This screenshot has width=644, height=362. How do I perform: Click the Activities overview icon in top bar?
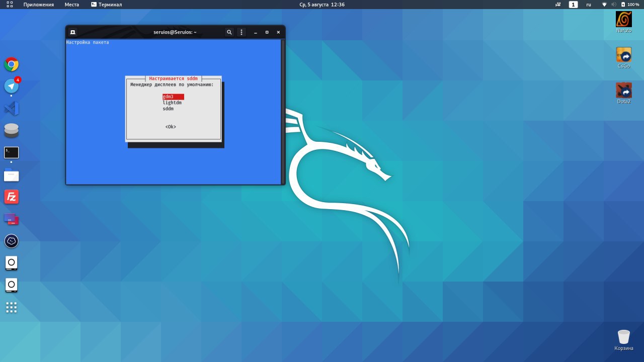pos(10,5)
